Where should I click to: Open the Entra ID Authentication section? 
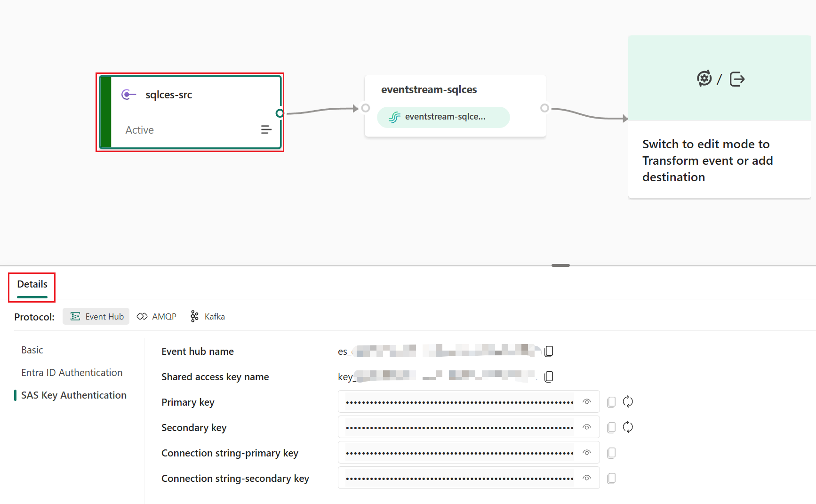(72, 372)
